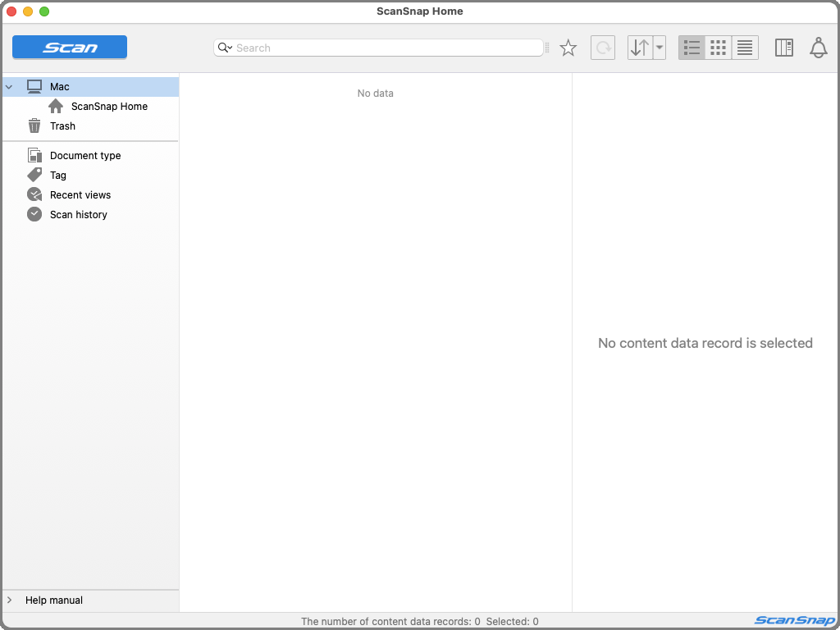Toggle the content view pane layout icon
This screenshot has height=630, width=840.
pos(783,48)
